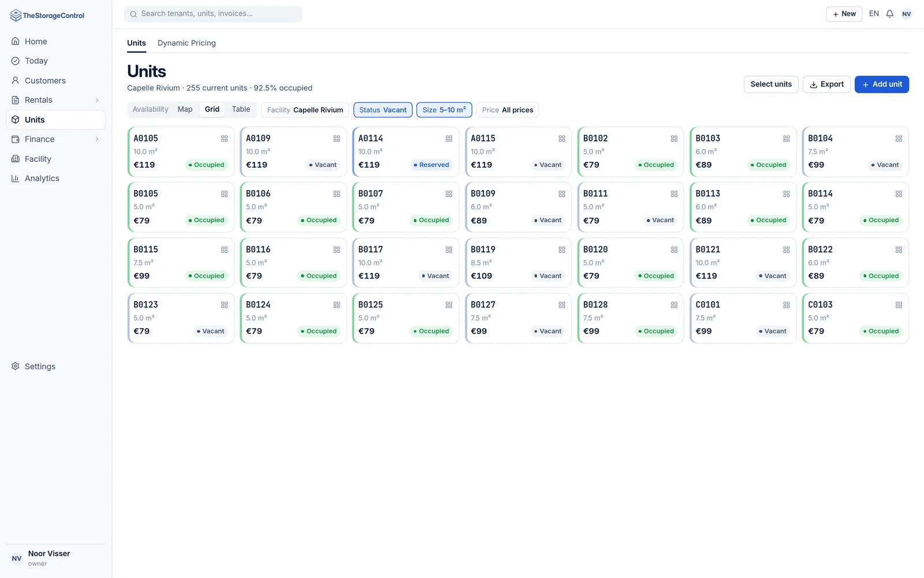
Task: Click the grid icon on unit A0105
Action: coord(225,139)
